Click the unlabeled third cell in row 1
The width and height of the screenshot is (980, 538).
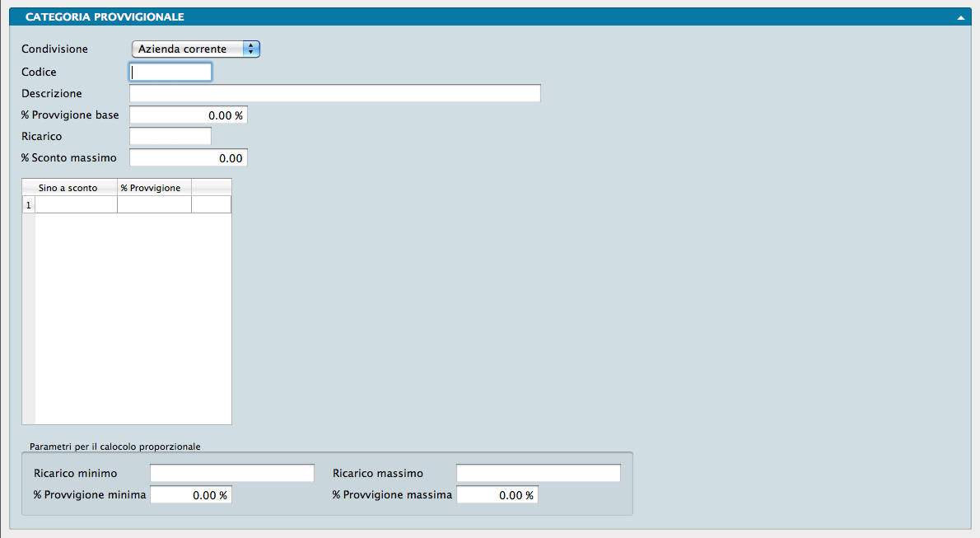211,205
